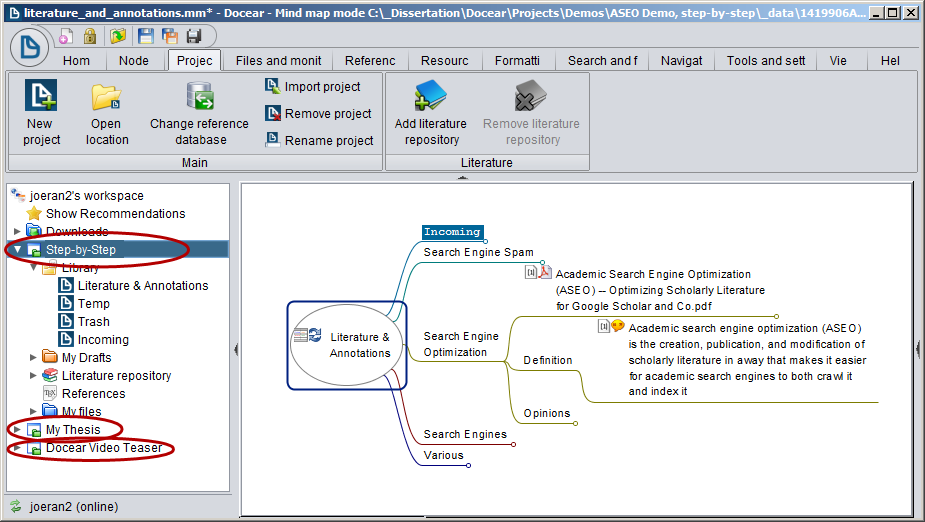Switch to the Node ribbon tab
Image resolution: width=925 pixels, height=522 pixels.
coord(134,61)
